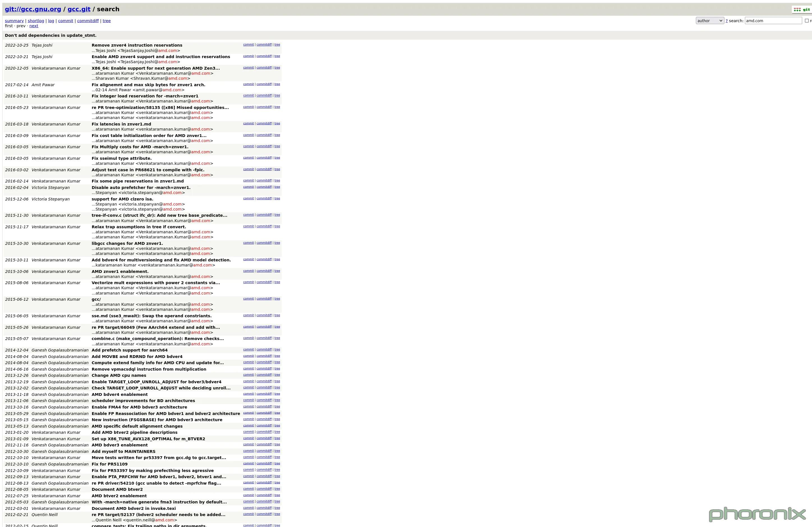Go to next page of results
Viewport: 812px width, 527px height.
(x=34, y=26)
